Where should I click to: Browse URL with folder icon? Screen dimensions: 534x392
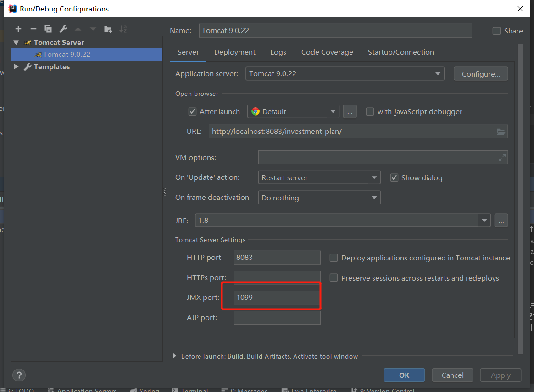pyautogui.click(x=501, y=132)
